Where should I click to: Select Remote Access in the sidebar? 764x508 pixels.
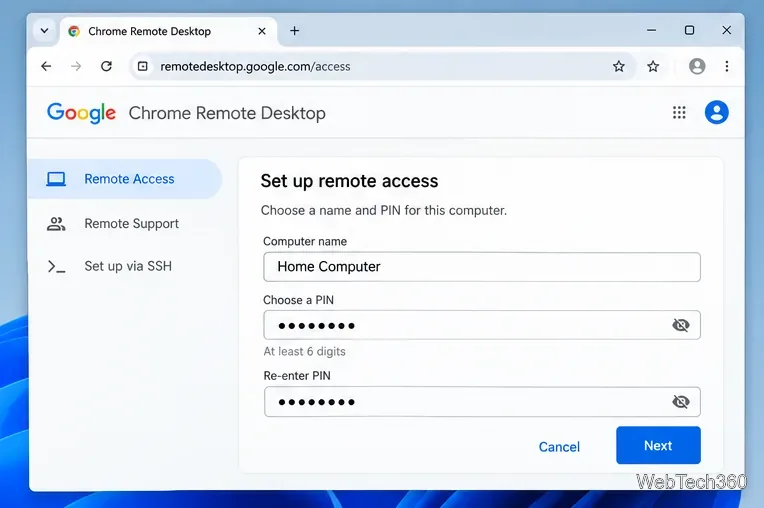125,179
